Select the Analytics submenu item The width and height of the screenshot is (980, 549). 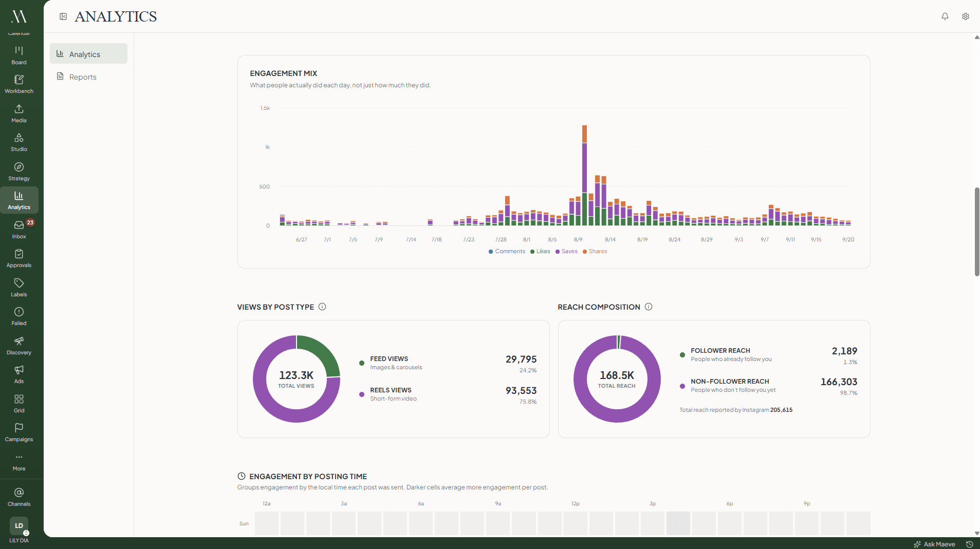coord(88,54)
